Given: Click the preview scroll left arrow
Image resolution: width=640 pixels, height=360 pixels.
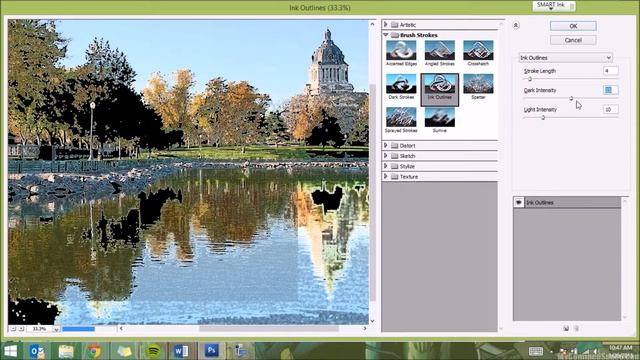Looking at the screenshot, I should [x=121, y=329].
